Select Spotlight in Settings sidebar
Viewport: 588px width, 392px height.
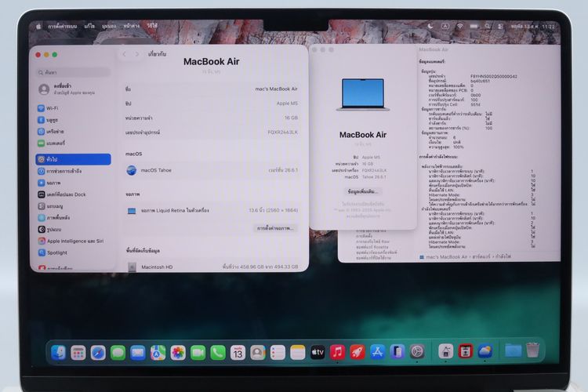[73, 252]
